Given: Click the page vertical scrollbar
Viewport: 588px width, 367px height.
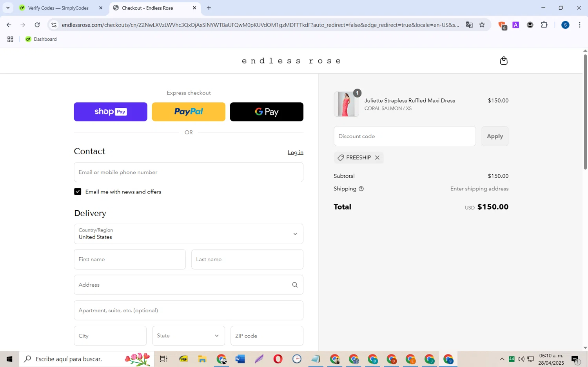Looking at the screenshot, I should [585, 112].
